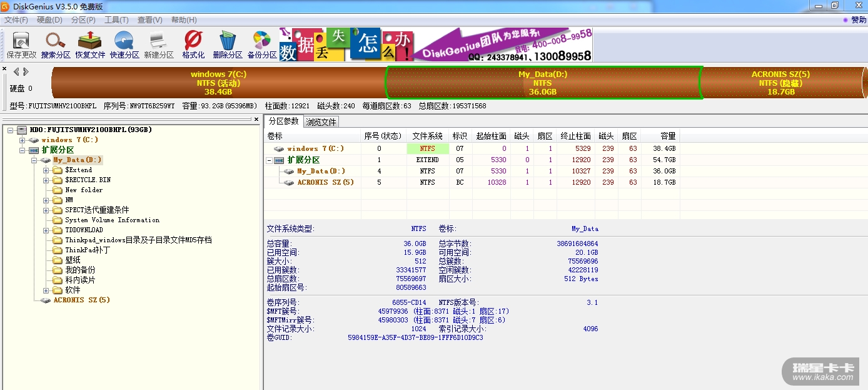Image resolution: width=868 pixels, height=390 pixels.
Task: Select the My_Data(D:) partition bar
Action: coord(543,83)
